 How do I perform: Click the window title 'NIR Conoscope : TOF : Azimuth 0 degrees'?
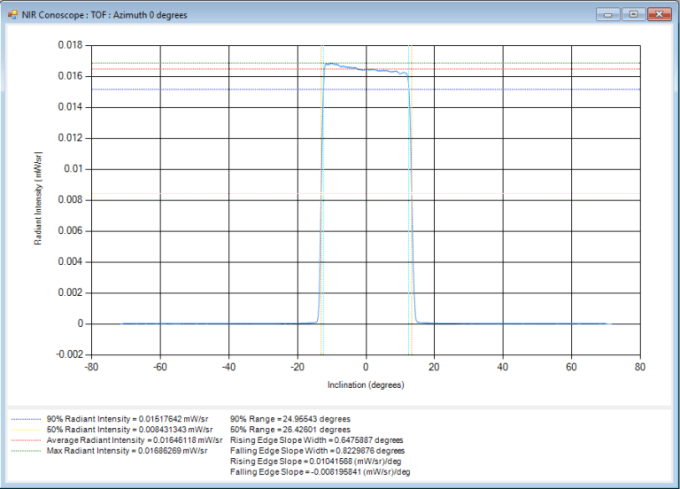(105, 15)
